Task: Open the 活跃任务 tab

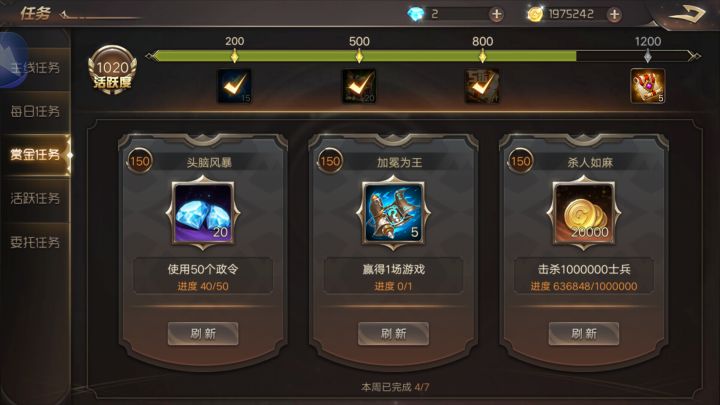Action: 35,198
